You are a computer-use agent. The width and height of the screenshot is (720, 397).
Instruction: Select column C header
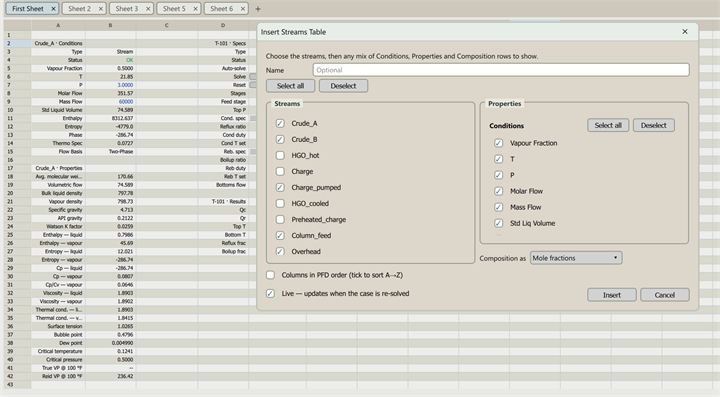click(x=167, y=25)
